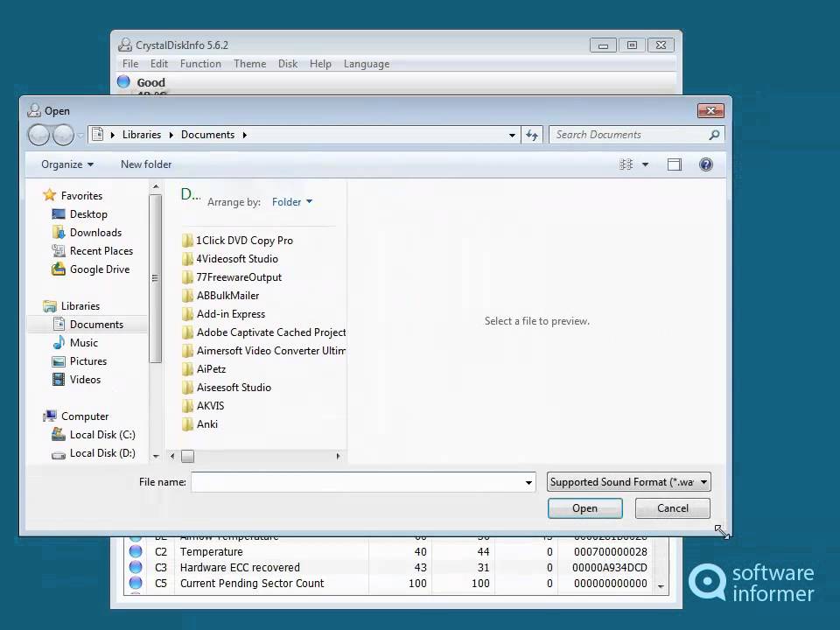840x630 pixels.
Task: Expand the File name history dropdown
Action: [528, 483]
